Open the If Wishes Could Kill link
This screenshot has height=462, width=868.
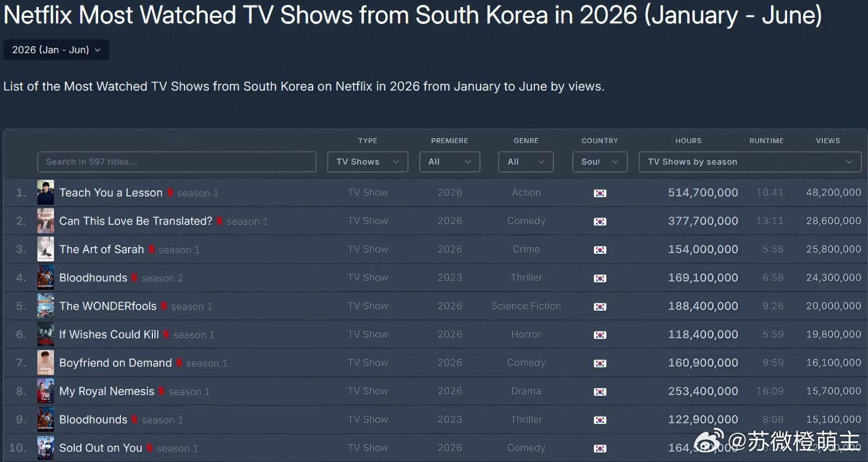(x=109, y=335)
